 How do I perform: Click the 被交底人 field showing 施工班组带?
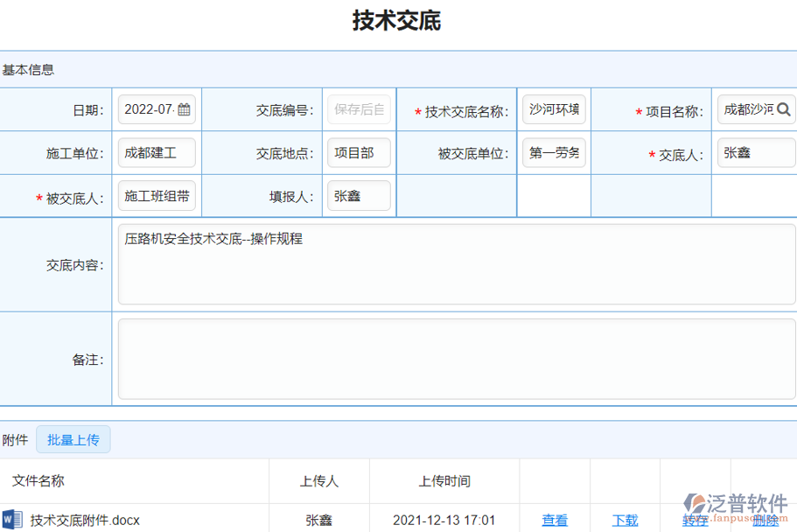coord(156,195)
